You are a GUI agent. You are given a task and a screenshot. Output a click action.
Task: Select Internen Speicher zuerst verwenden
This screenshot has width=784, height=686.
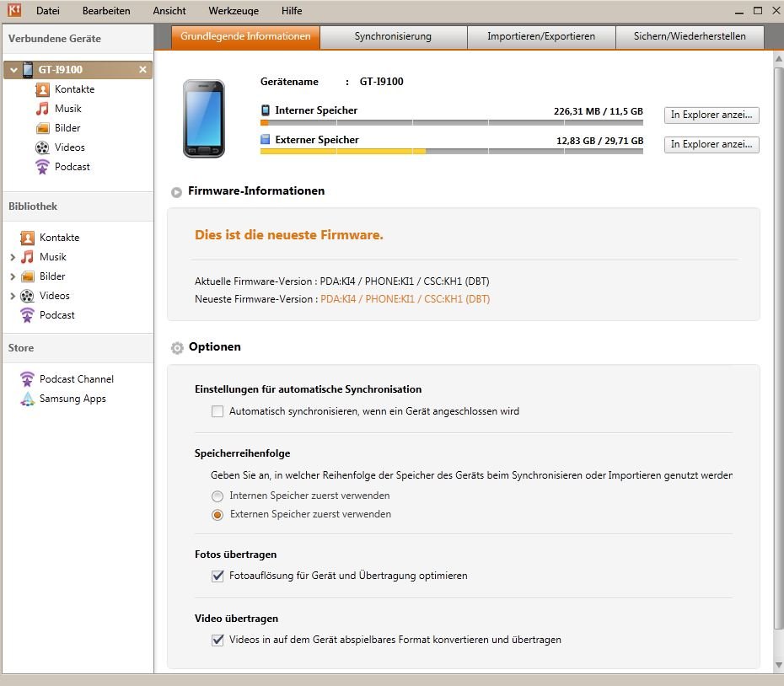[x=217, y=496]
